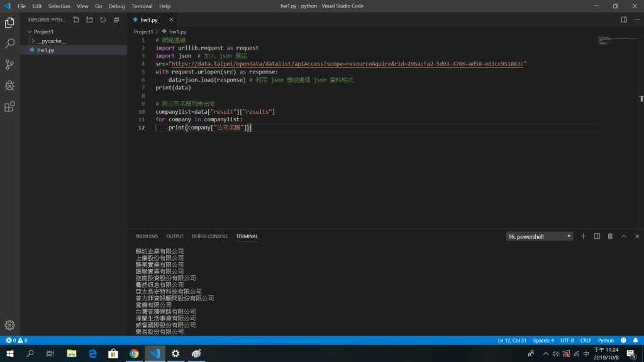Screen dimensions: 644x362
Task: Open the Action Center notifications icon
Action: 631,353
